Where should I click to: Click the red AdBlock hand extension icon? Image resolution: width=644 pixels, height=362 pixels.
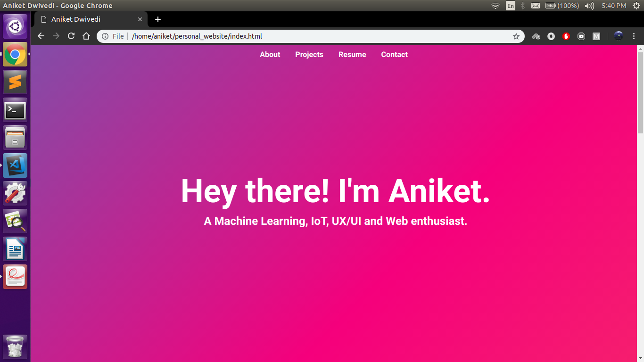566,36
